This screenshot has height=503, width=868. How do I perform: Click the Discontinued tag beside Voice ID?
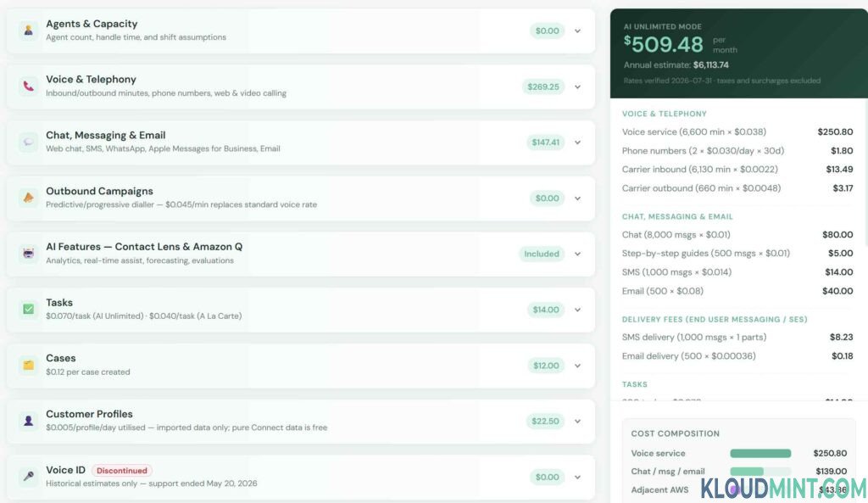(122, 470)
